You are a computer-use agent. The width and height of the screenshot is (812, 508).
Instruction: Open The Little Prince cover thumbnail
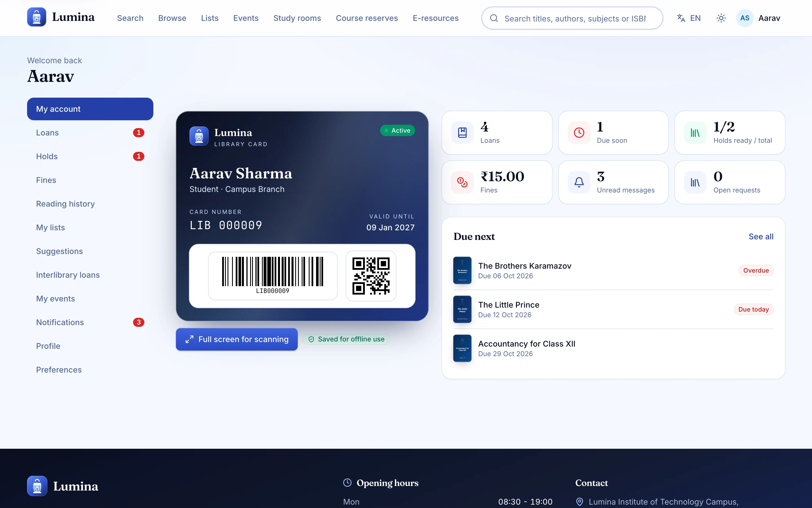coord(462,309)
